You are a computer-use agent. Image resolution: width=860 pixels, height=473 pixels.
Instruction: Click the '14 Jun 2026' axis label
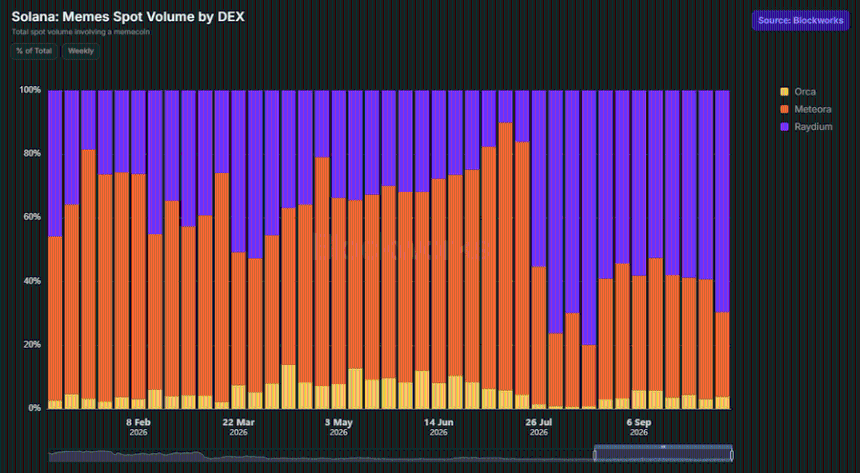pos(439,427)
